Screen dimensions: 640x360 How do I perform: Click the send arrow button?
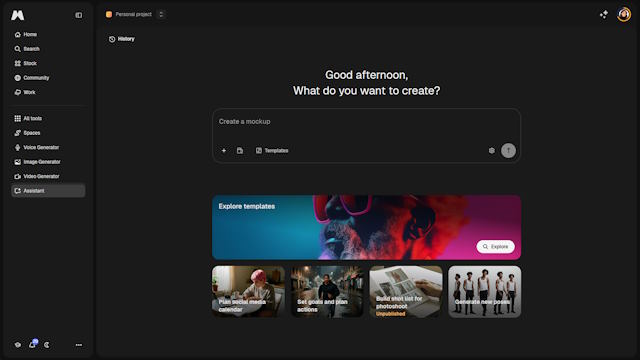tap(508, 151)
